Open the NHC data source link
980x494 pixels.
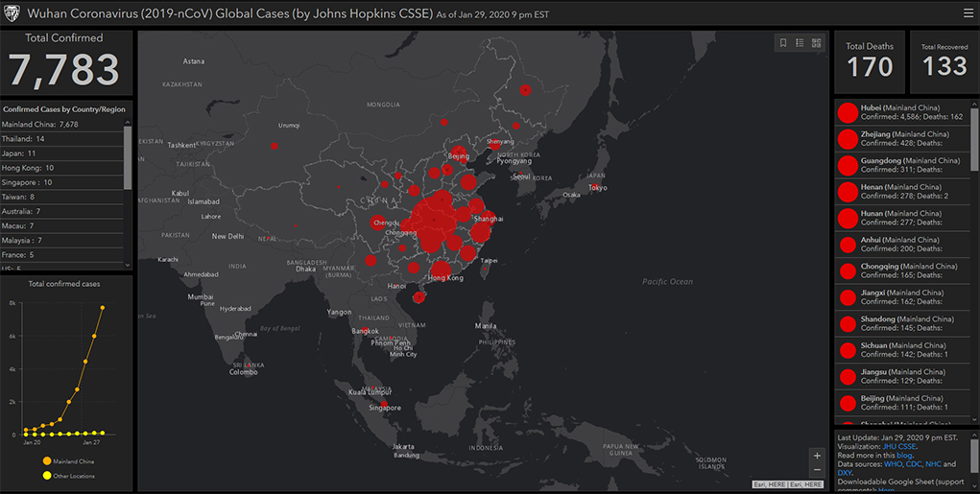(x=933, y=464)
